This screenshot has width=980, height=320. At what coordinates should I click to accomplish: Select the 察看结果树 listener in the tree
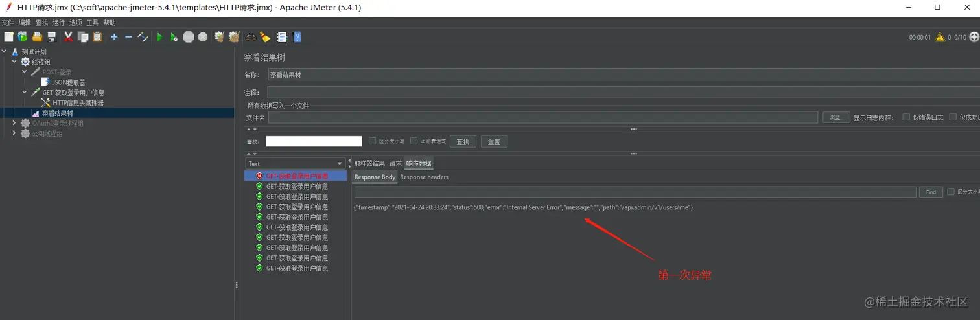pos(57,113)
